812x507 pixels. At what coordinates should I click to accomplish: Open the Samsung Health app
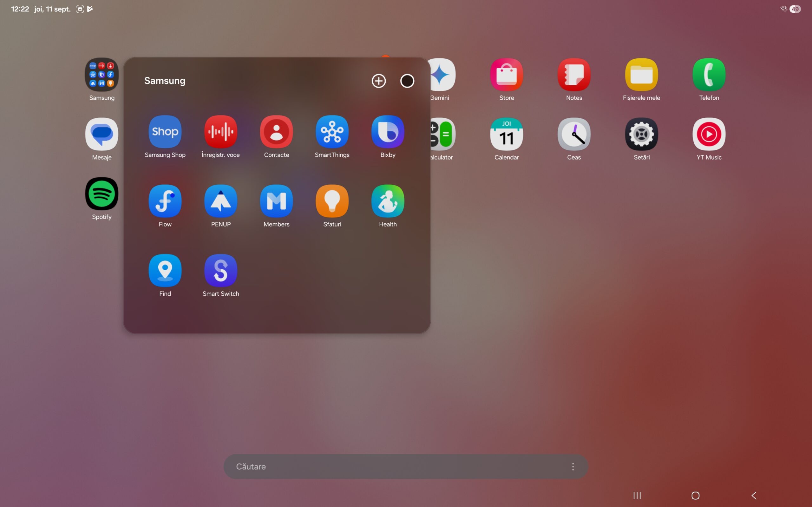tap(387, 201)
